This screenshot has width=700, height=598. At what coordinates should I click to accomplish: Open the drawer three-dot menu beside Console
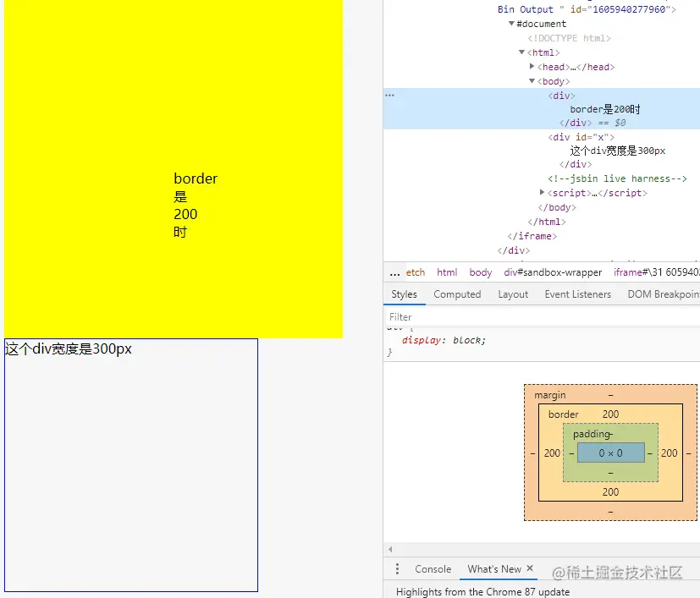pos(397,568)
